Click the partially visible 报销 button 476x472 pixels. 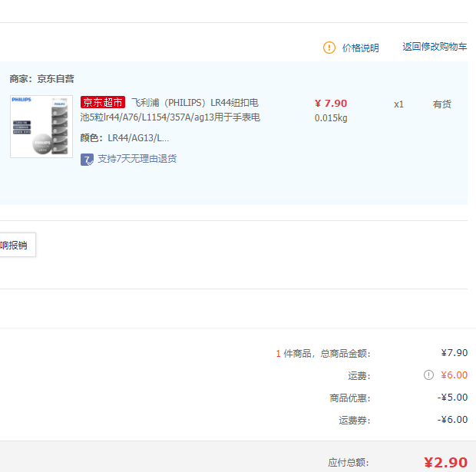[18, 245]
